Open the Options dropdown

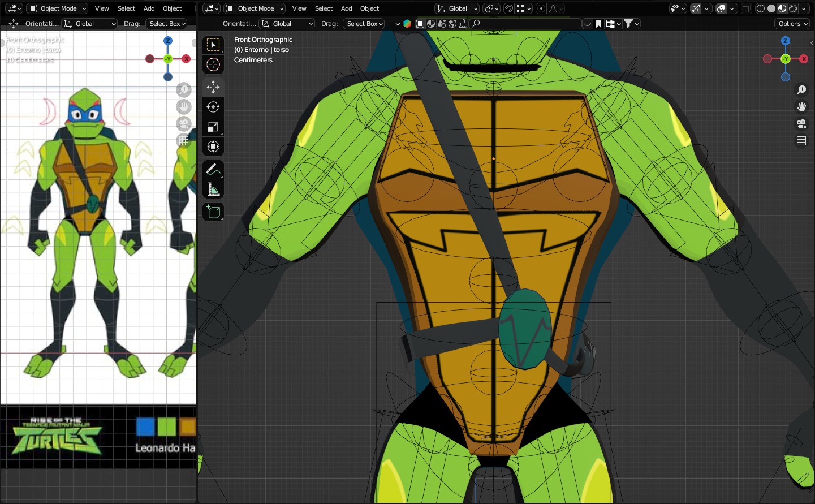tap(793, 24)
